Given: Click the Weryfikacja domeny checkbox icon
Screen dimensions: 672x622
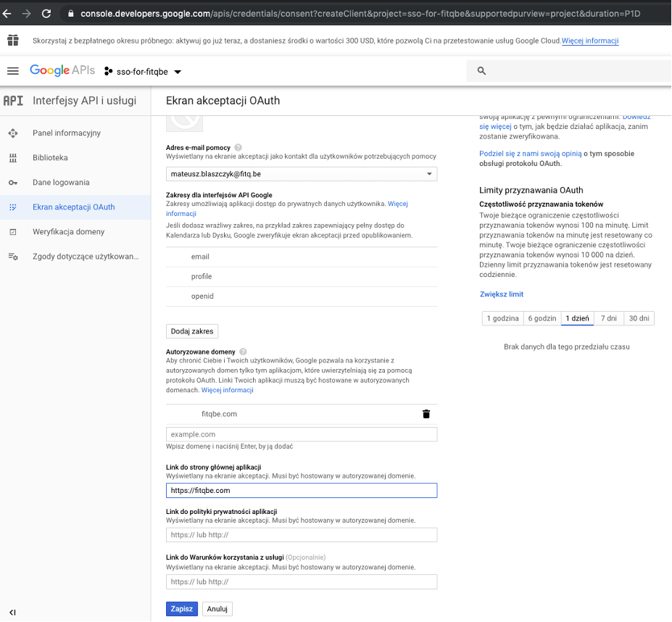Looking at the screenshot, I should [13, 232].
